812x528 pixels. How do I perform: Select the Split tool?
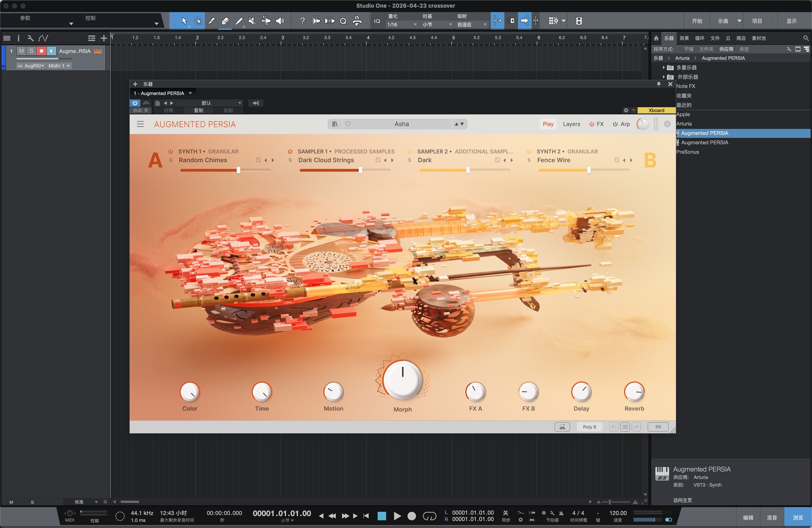point(211,21)
